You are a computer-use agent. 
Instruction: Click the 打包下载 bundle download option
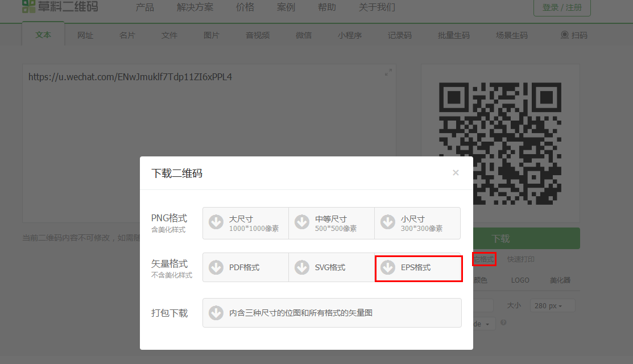(x=332, y=313)
